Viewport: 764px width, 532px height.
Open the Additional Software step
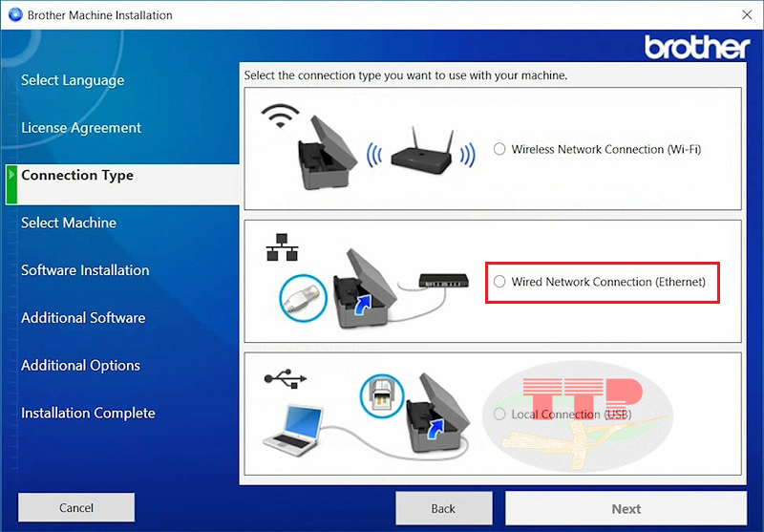[x=83, y=318]
